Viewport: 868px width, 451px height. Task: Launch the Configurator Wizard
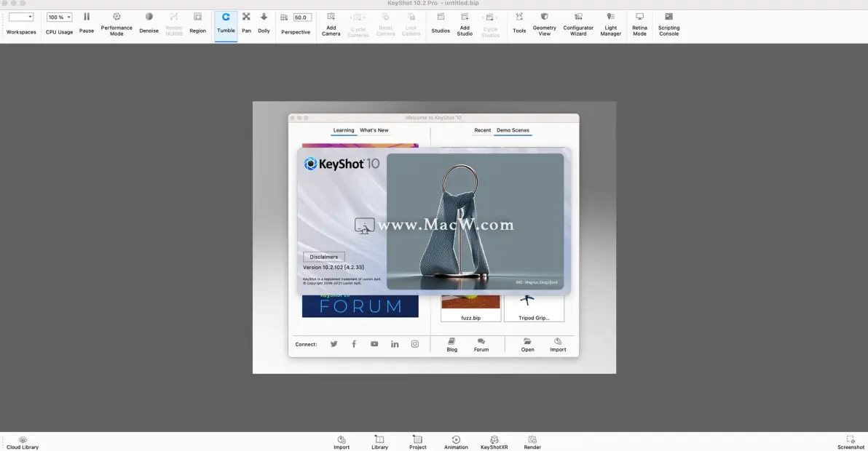pyautogui.click(x=578, y=24)
